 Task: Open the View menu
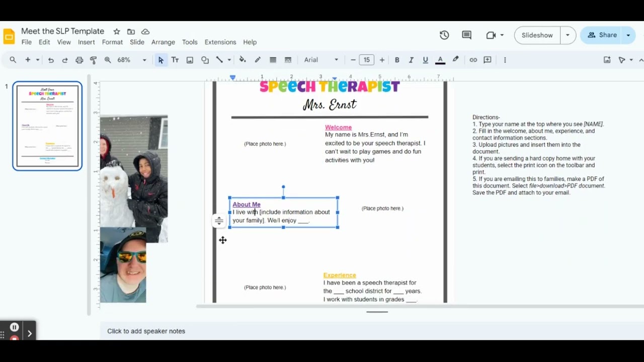tap(64, 42)
